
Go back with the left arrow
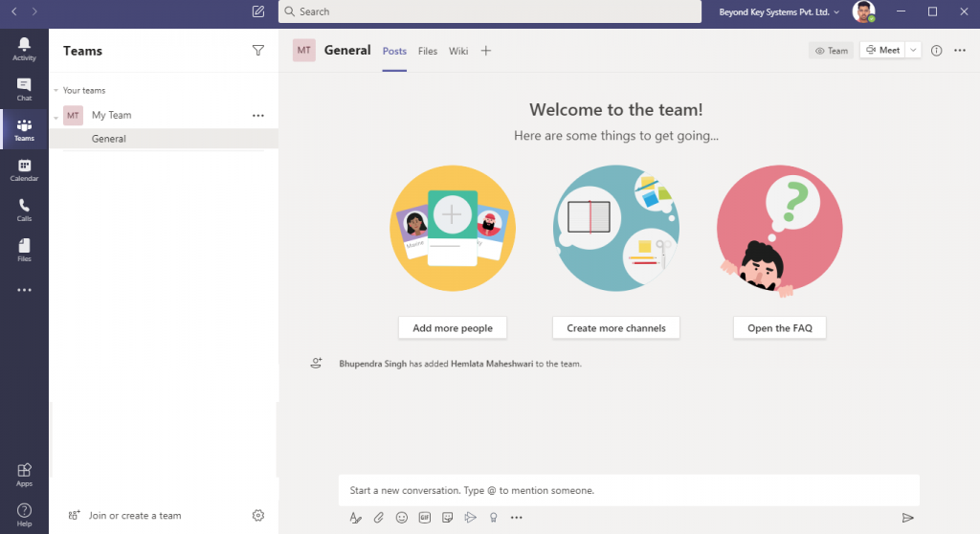coord(13,11)
